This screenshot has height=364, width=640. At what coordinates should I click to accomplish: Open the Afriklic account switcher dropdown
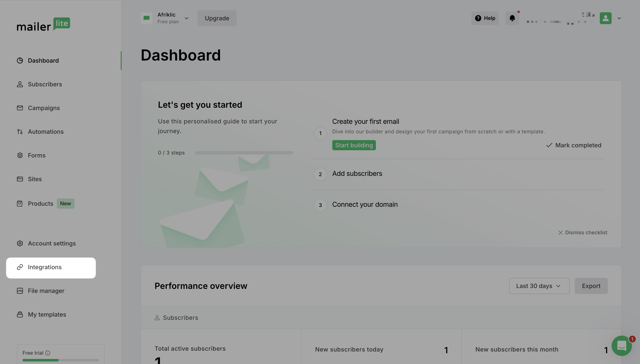(186, 18)
